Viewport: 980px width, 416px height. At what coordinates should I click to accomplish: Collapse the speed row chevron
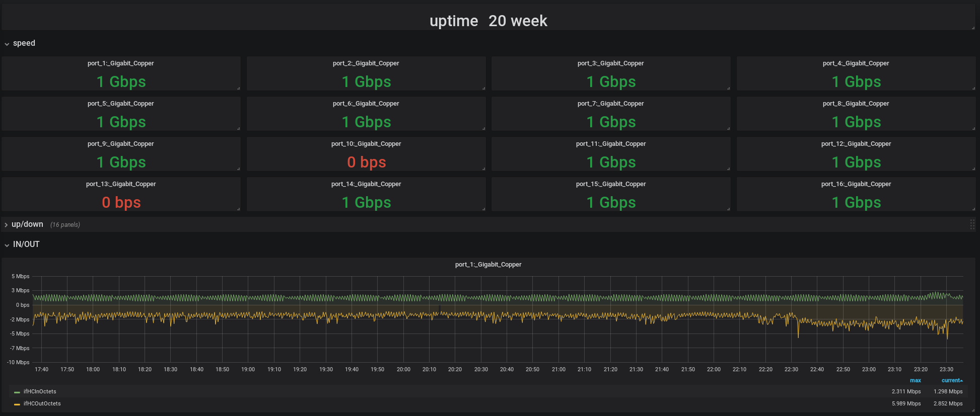[7, 44]
